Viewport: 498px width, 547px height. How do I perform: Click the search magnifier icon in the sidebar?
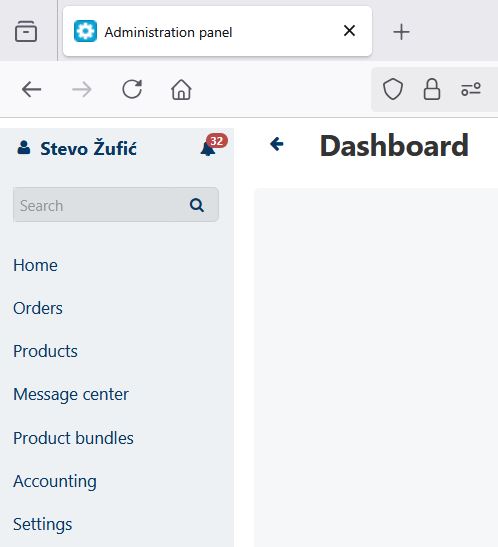pyautogui.click(x=197, y=205)
